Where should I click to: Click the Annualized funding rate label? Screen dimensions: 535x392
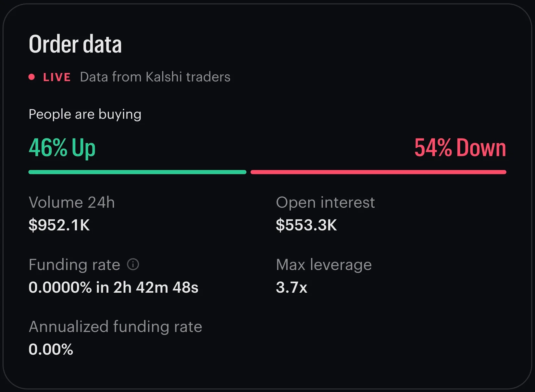115,327
